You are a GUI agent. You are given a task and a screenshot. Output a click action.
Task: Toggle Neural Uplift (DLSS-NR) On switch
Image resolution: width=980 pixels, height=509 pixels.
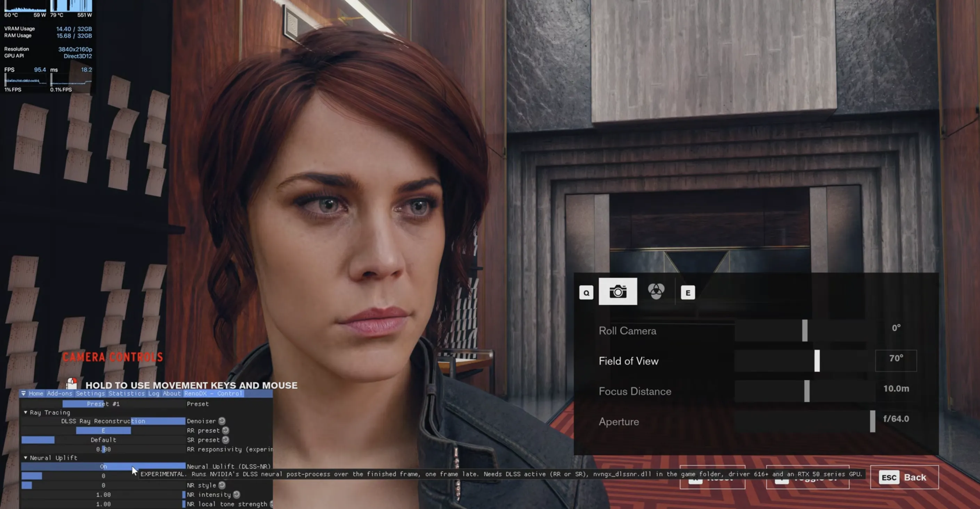point(103,466)
